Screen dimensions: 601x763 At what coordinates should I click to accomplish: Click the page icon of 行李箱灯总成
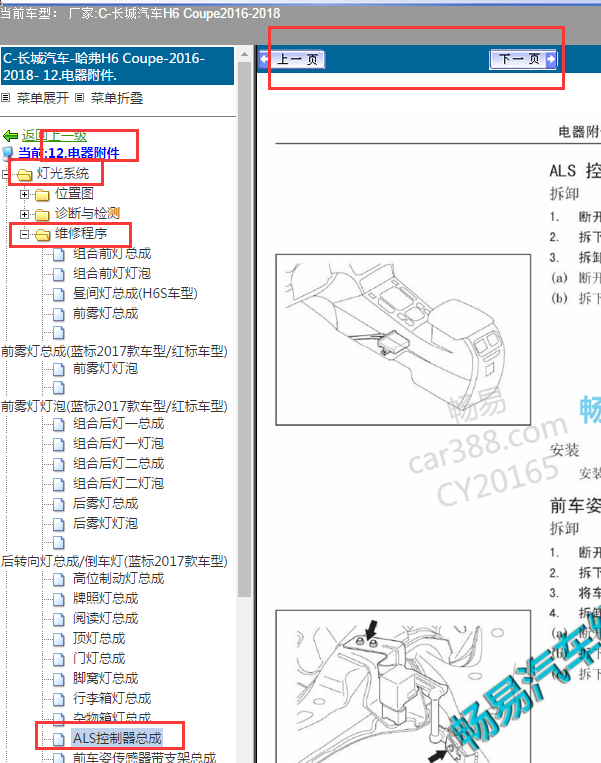(58, 699)
